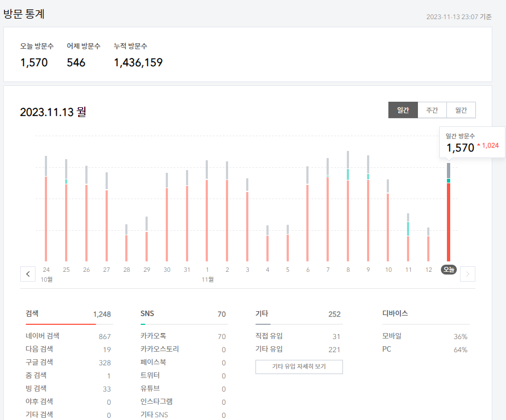
Task: Select the bar for November 3
Action: click(x=247, y=220)
